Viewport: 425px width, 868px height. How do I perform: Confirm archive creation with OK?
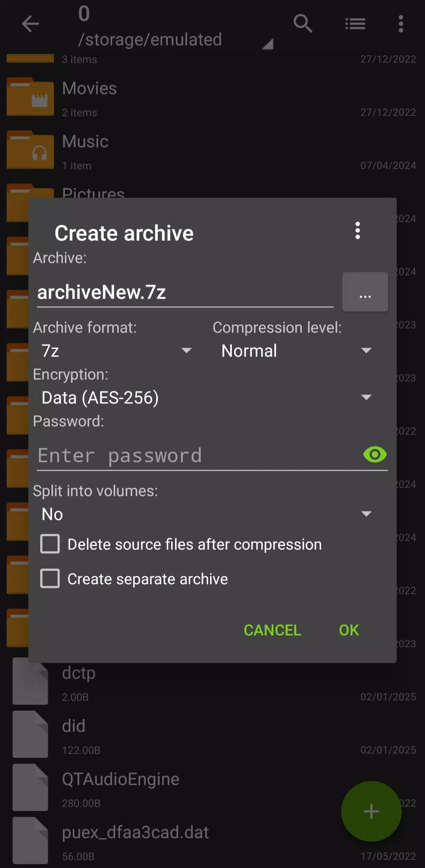(x=349, y=630)
